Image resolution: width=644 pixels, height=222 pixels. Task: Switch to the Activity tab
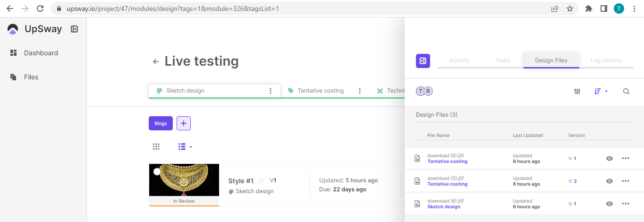(459, 60)
